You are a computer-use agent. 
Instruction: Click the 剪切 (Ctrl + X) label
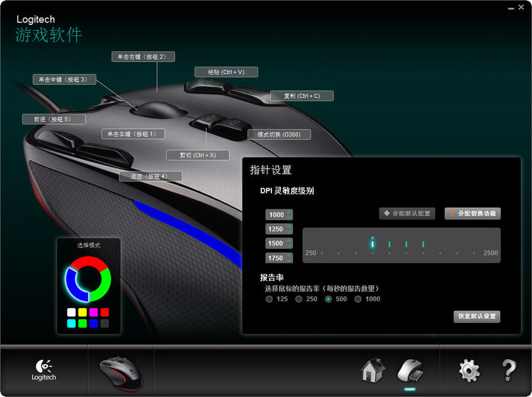[x=197, y=155]
